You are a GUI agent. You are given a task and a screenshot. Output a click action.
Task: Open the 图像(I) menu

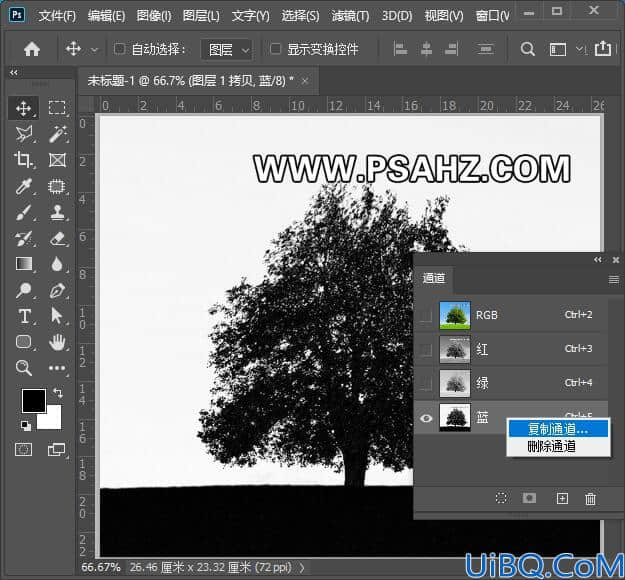[x=154, y=16]
